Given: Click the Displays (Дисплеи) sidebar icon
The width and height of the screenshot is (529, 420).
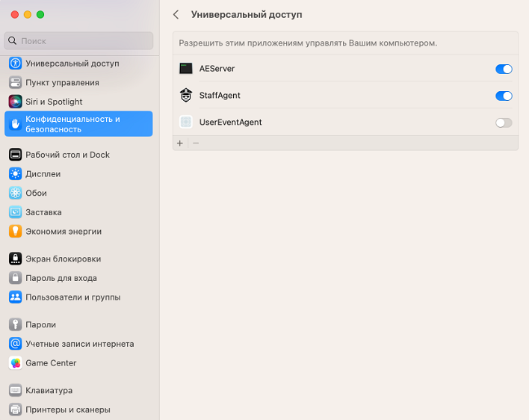Looking at the screenshot, I should pyautogui.click(x=15, y=174).
